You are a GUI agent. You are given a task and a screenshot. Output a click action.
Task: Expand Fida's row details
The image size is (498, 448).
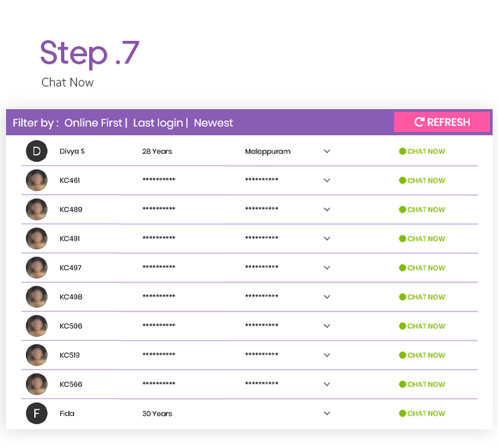(x=327, y=413)
